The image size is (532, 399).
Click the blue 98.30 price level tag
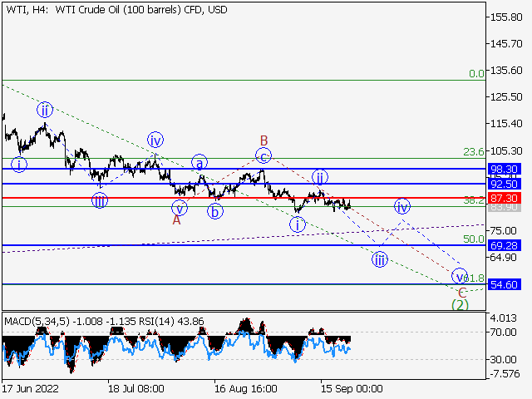505,169
